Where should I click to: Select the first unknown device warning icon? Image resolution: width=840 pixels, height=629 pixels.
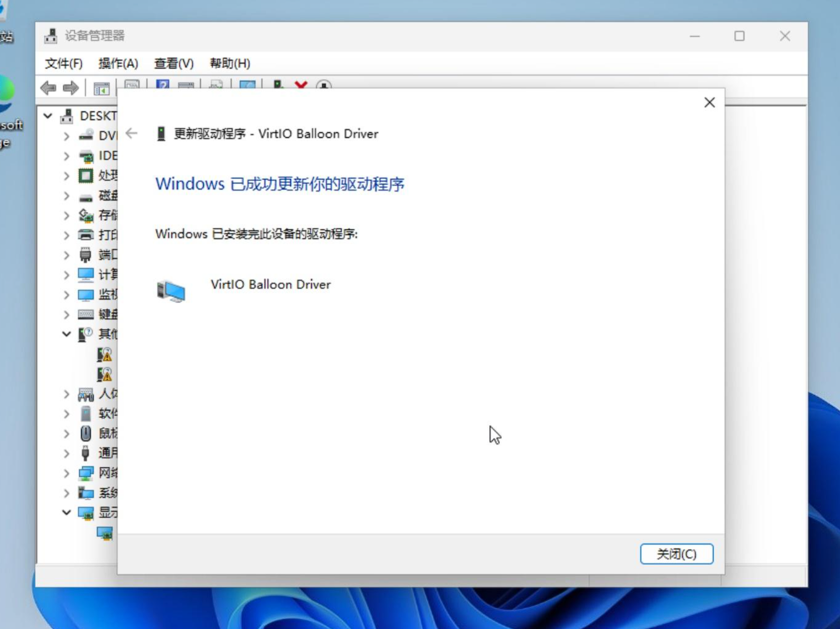[x=105, y=354]
